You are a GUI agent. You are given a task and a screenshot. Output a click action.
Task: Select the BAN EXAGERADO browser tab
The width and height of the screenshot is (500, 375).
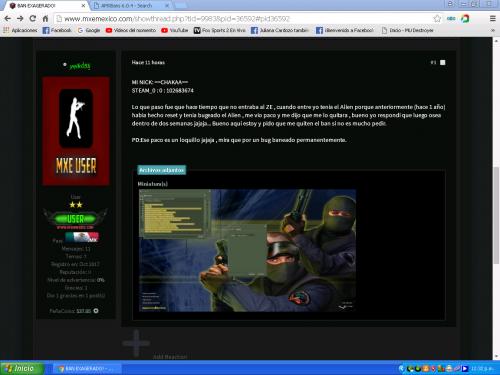tap(47, 6)
